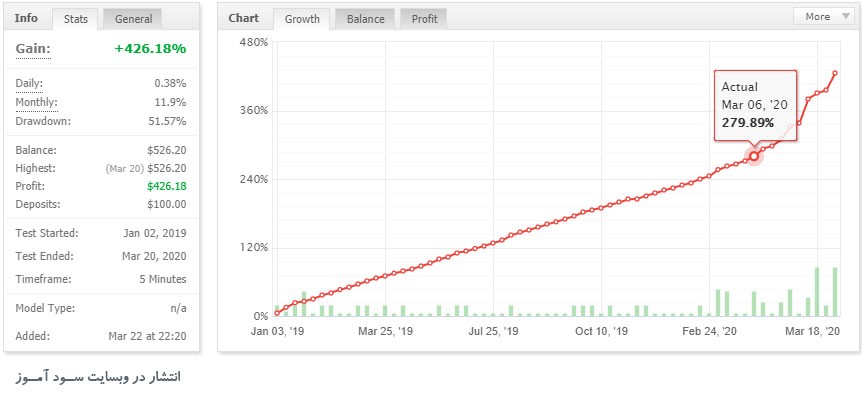
Task: Open the More dropdown arrow
Action: (x=846, y=17)
